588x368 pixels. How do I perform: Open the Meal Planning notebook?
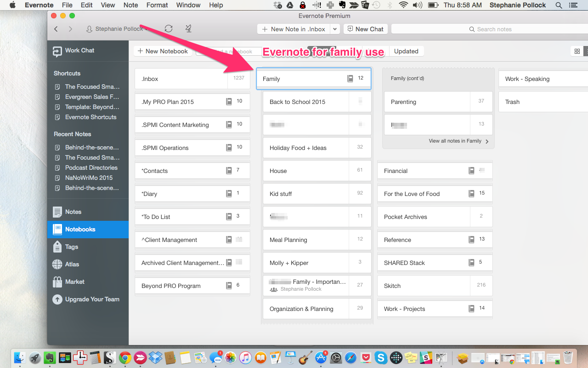(317, 240)
